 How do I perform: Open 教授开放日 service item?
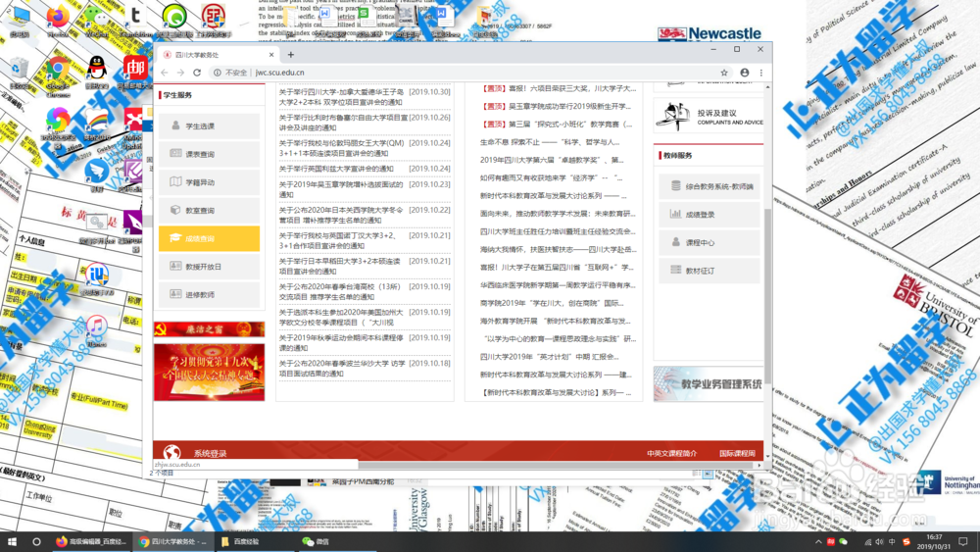[209, 267]
